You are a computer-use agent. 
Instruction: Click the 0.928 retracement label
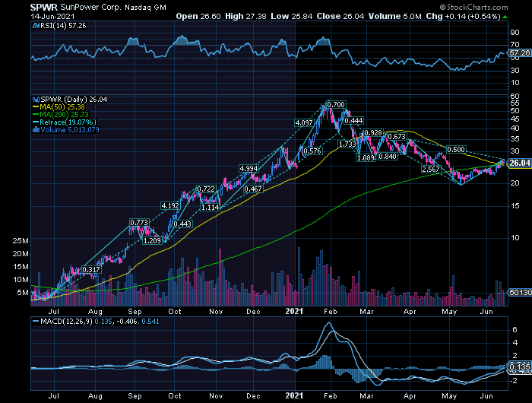[x=373, y=133]
